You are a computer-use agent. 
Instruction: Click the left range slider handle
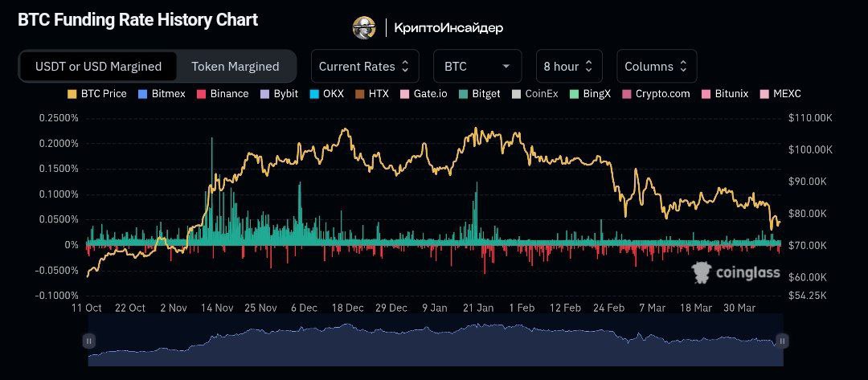click(x=89, y=341)
